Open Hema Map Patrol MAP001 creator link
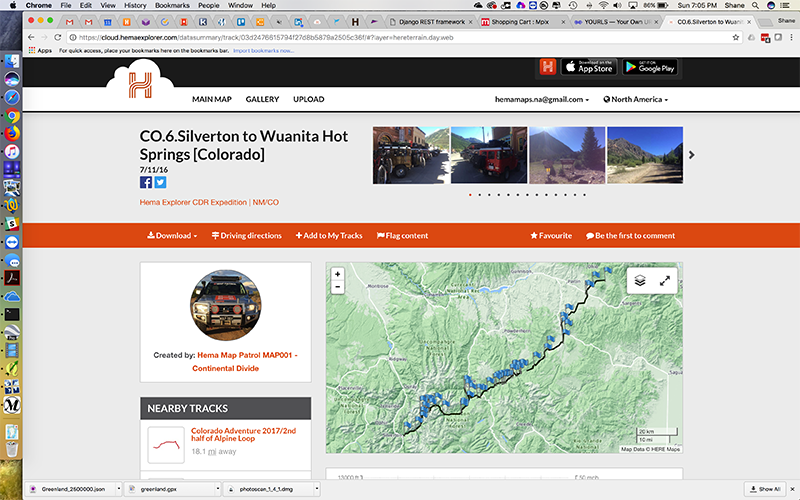Viewport: 800px width, 500px height. click(245, 361)
